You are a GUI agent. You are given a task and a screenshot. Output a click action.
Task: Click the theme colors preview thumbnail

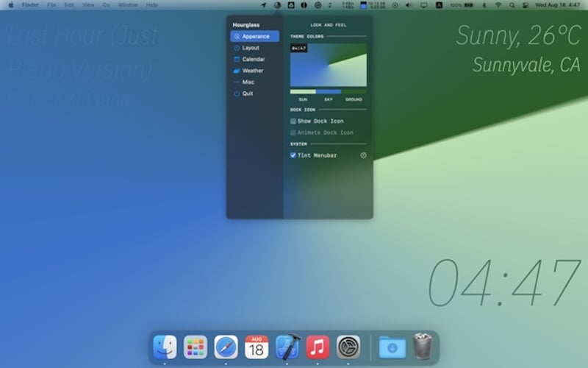(x=329, y=65)
